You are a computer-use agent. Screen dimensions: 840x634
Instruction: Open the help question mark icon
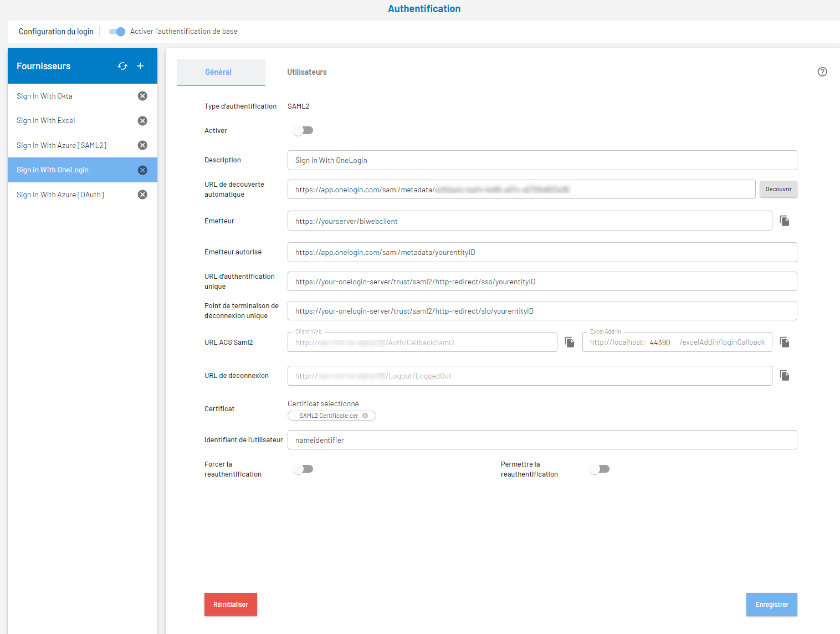click(x=822, y=71)
